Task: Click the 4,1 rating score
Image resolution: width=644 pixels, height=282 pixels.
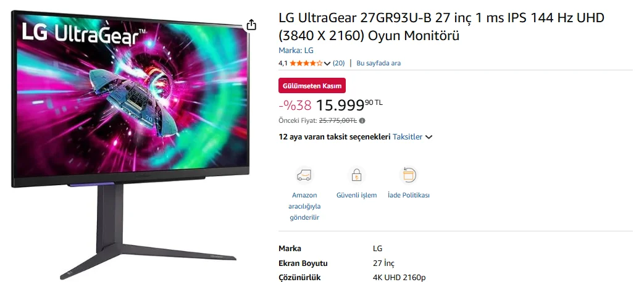Action: pos(283,63)
